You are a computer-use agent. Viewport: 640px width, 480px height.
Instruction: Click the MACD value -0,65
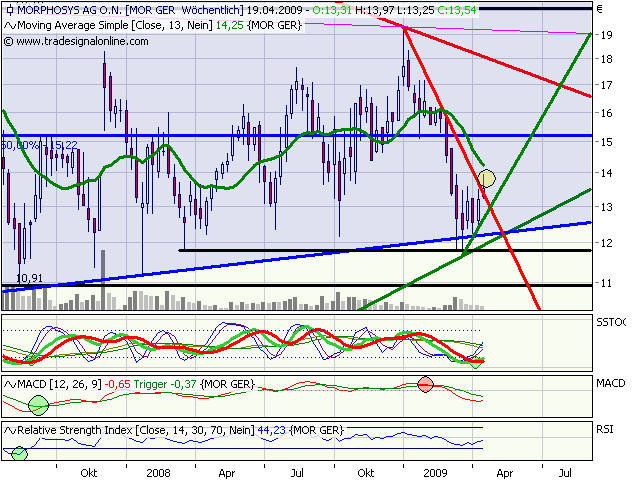click(118, 384)
